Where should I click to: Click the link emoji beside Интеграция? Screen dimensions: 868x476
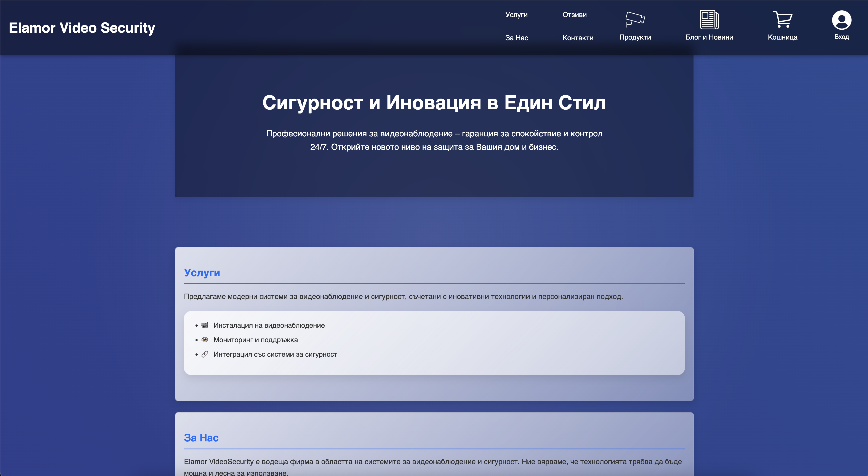(205, 354)
